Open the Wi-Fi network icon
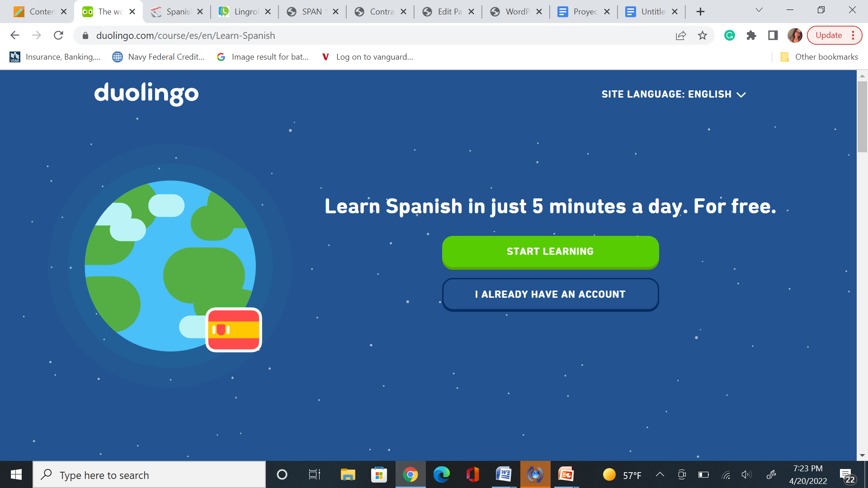This screenshot has height=488, width=868. pos(726,474)
